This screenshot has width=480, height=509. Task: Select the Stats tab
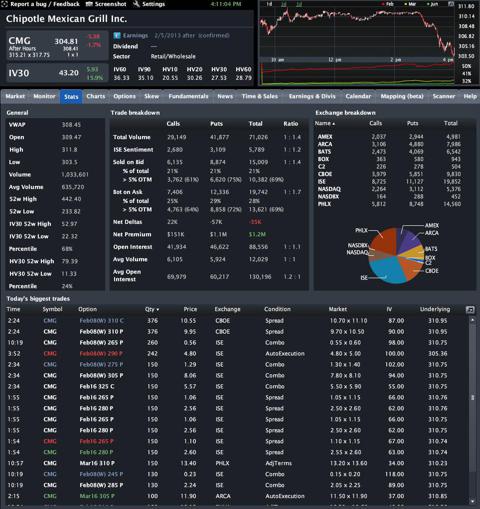[71, 97]
